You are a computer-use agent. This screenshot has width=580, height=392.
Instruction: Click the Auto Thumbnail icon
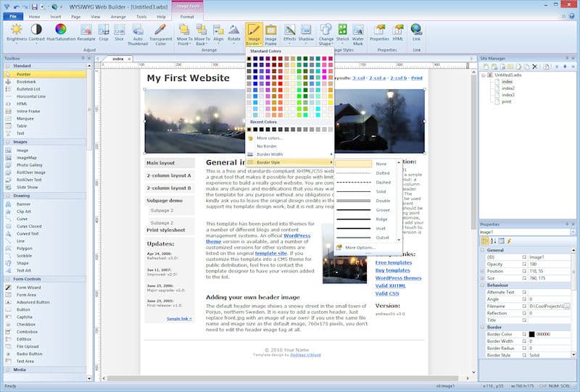click(137, 32)
